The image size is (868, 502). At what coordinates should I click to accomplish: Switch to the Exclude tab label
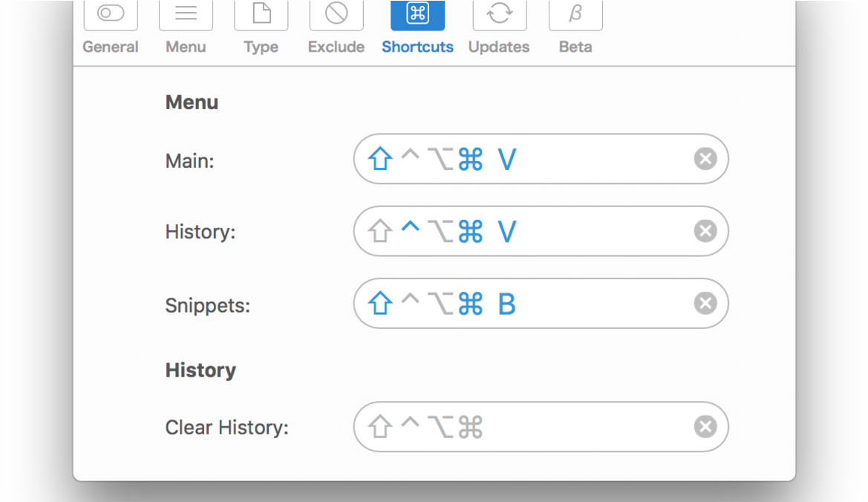click(x=336, y=47)
